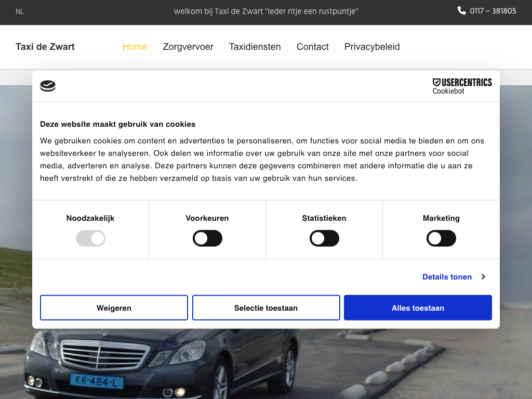Click the chevron arrow beside Details tonen
The image size is (532, 399).
pyautogui.click(x=483, y=277)
